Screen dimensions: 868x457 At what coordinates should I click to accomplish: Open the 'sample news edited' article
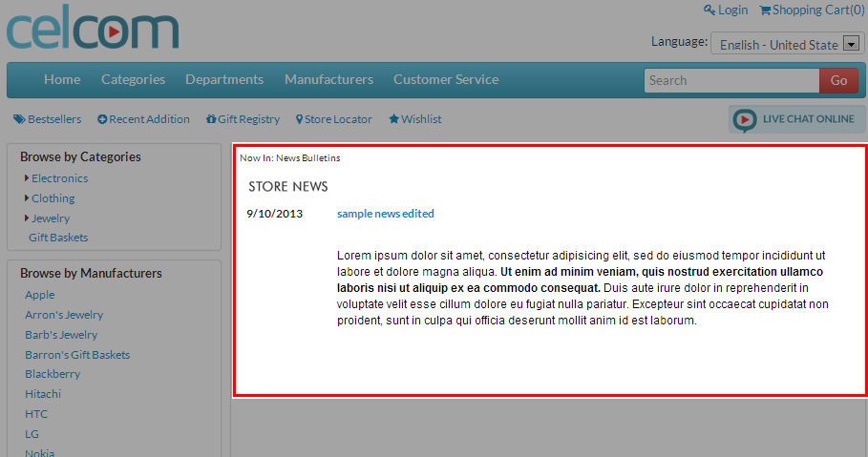pos(385,214)
